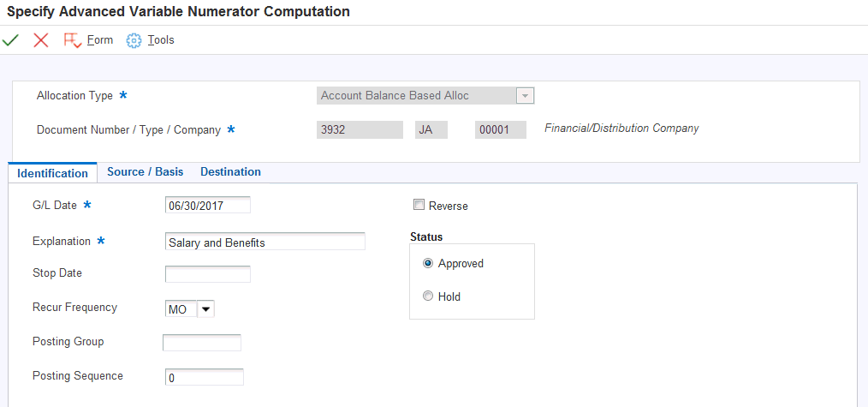Click the Explanation text field
868x407 pixels.
click(x=265, y=242)
